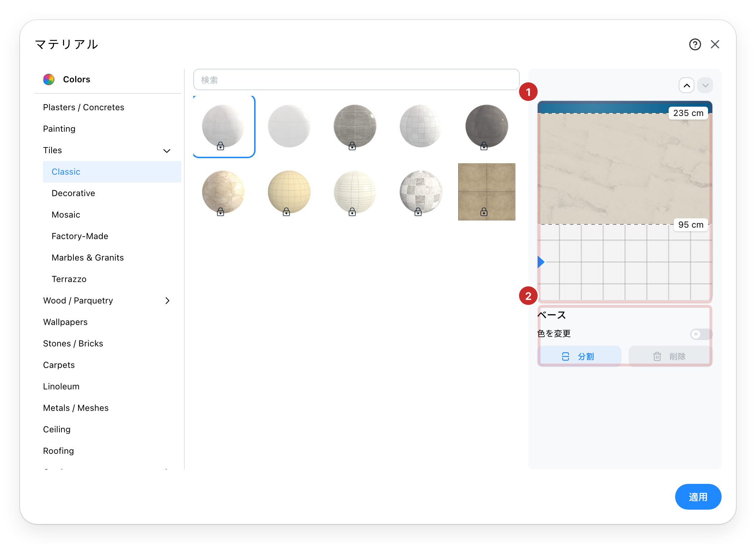Screen dimensions: 756x544
Task: Choose the beige marble tile sphere
Action: 223,192
